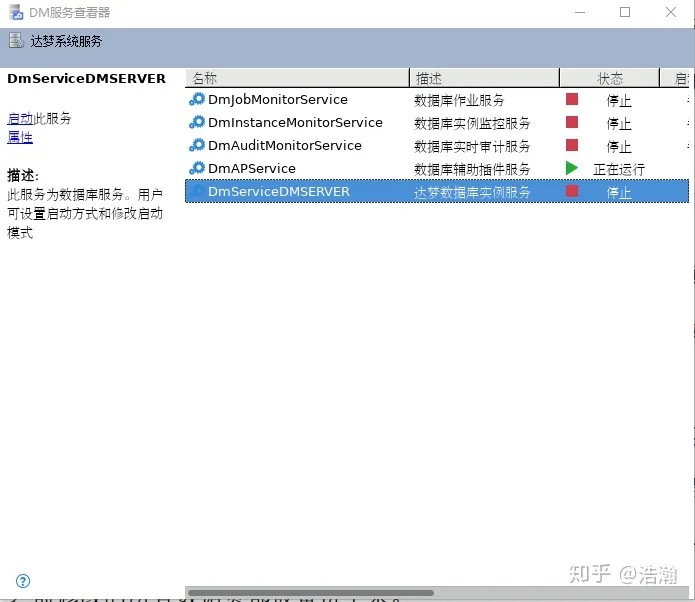
Task: Click the 正在运行 status text
Action: pyautogui.click(x=619, y=169)
